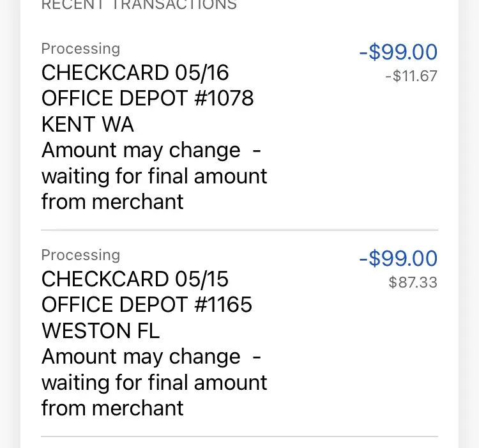This screenshot has width=479, height=448.
Task: Click the divider line between the two transactions
Action: (x=240, y=230)
